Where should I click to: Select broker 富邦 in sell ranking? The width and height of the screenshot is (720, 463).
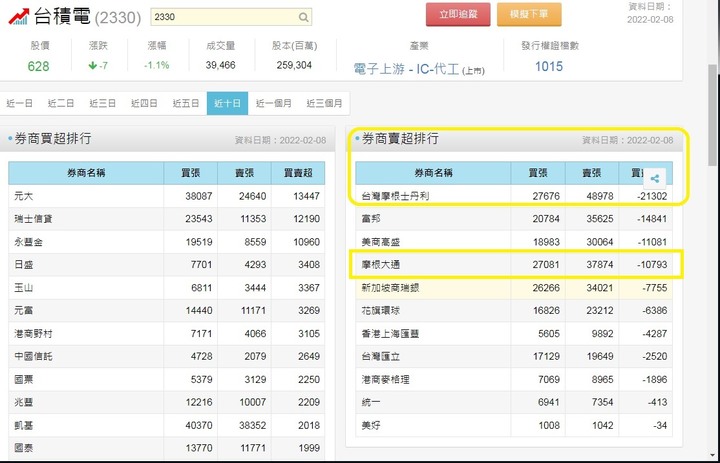pyautogui.click(x=371, y=219)
